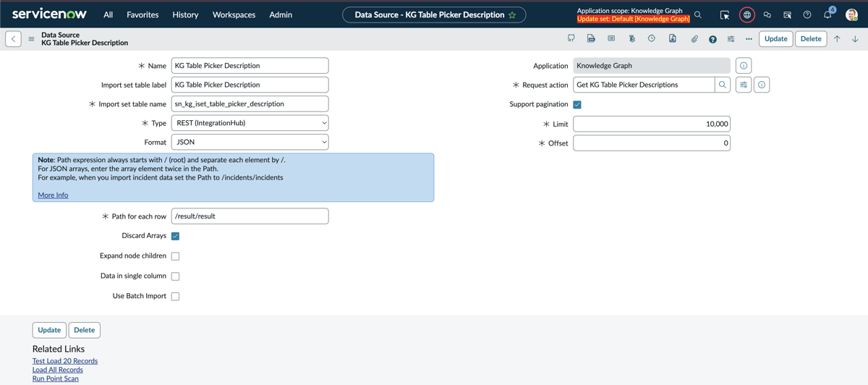Click Delete button in top toolbar
This screenshot has width=868, height=385.
pyautogui.click(x=811, y=39)
